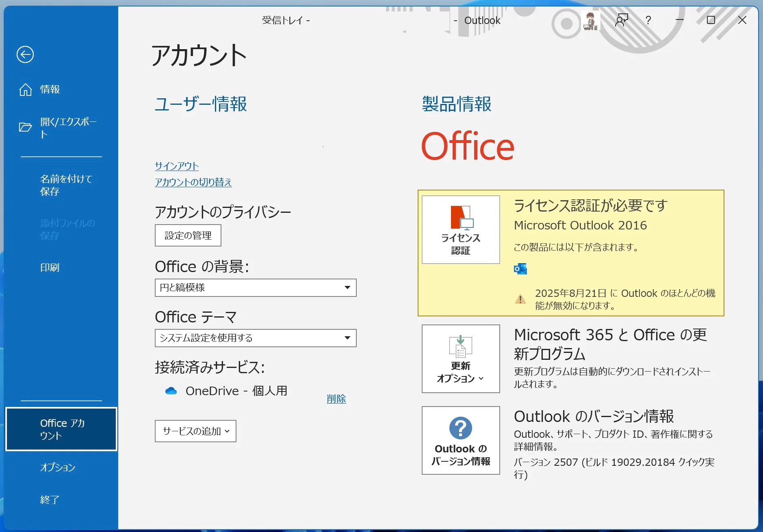The image size is (763, 532).
Task: Click the warning triangle icon
Action: pos(520,299)
